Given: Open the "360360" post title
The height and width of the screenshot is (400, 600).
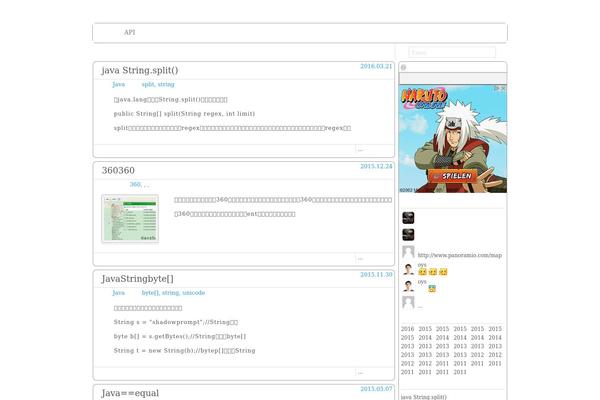Looking at the screenshot, I should [118, 171].
